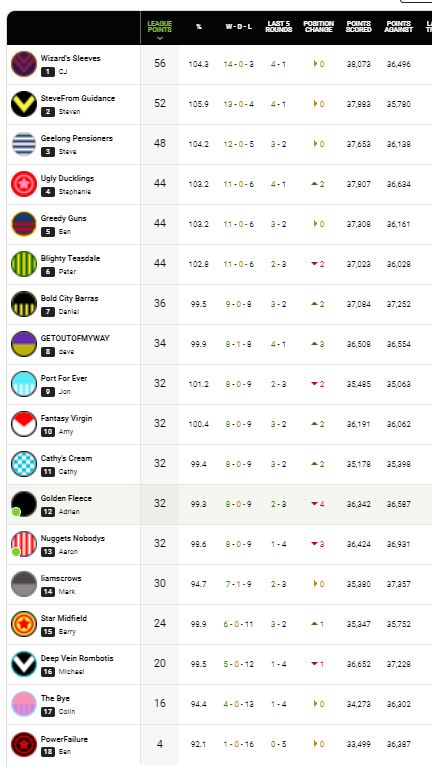
Task: Sort by League Points column arrow
Action: (x=160, y=38)
